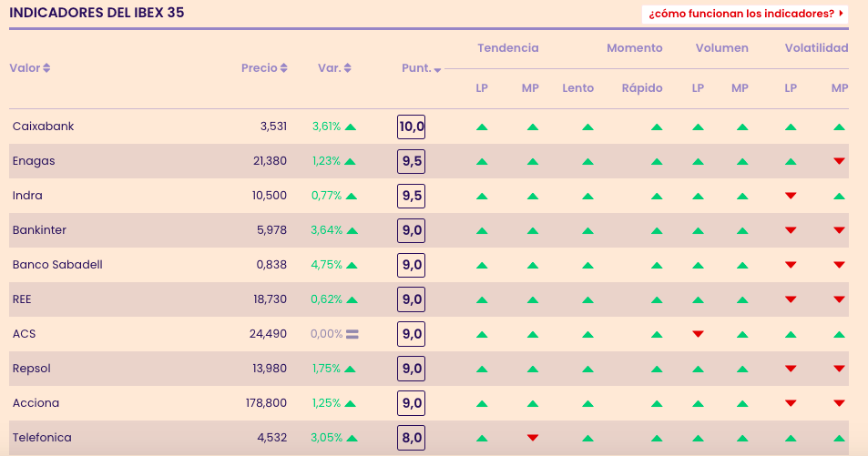Screen dimensions: 868x456
Task: Click Enagas score box 9,5
Action: (x=412, y=162)
